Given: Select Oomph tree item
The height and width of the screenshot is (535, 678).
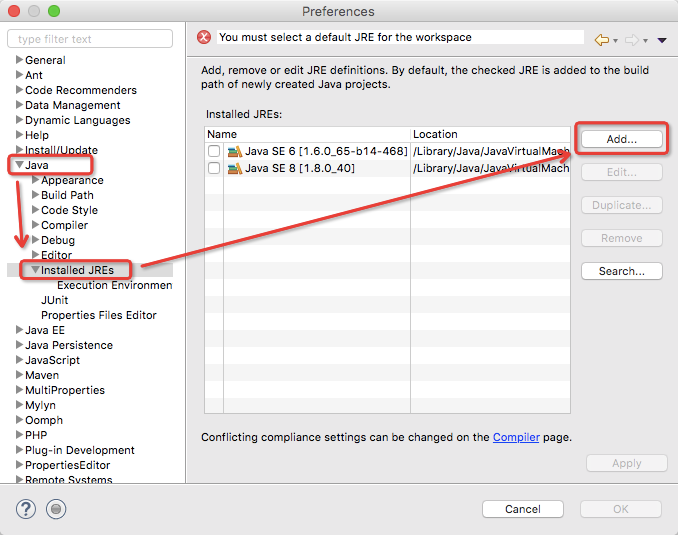Looking at the screenshot, I should point(44,420).
